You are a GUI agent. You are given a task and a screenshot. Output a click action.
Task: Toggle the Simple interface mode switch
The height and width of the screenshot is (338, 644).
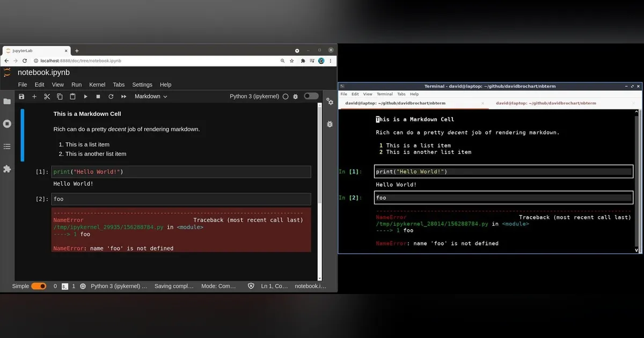point(39,286)
